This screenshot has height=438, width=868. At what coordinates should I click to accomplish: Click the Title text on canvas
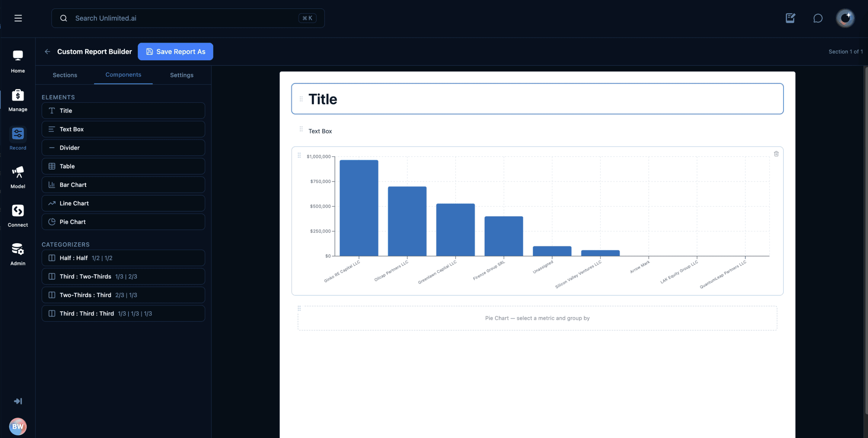323,99
